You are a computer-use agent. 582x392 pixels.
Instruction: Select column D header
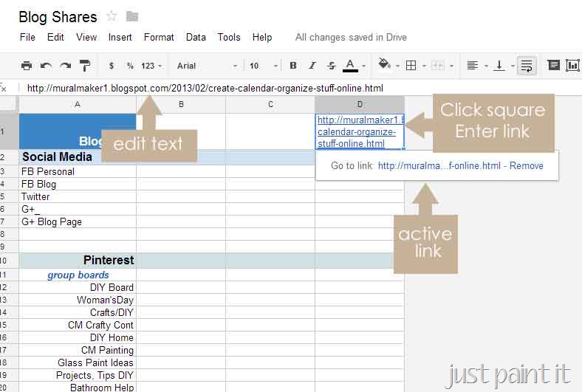pos(360,104)
